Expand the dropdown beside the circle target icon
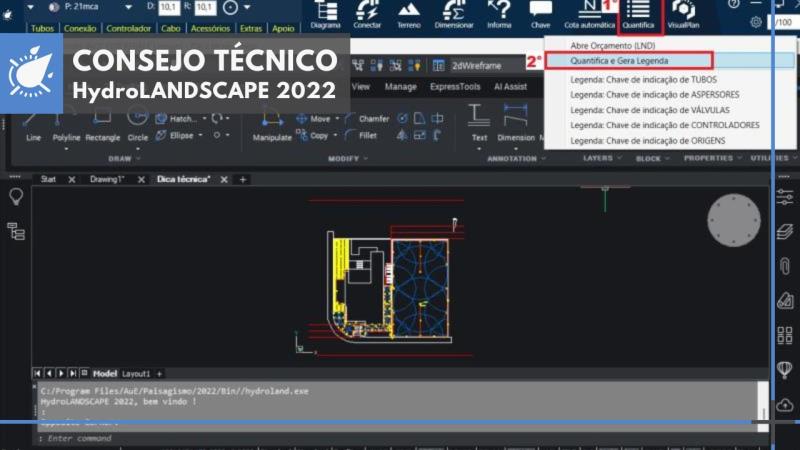This screenshot has width=800, height=450. coord(247,7)
